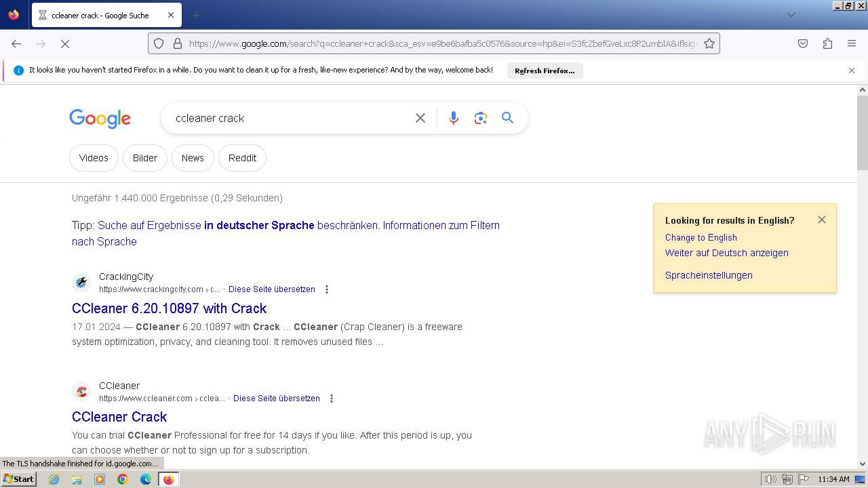
Task: Click the Refresh Firefox button
Action: (x=545, y=70)
